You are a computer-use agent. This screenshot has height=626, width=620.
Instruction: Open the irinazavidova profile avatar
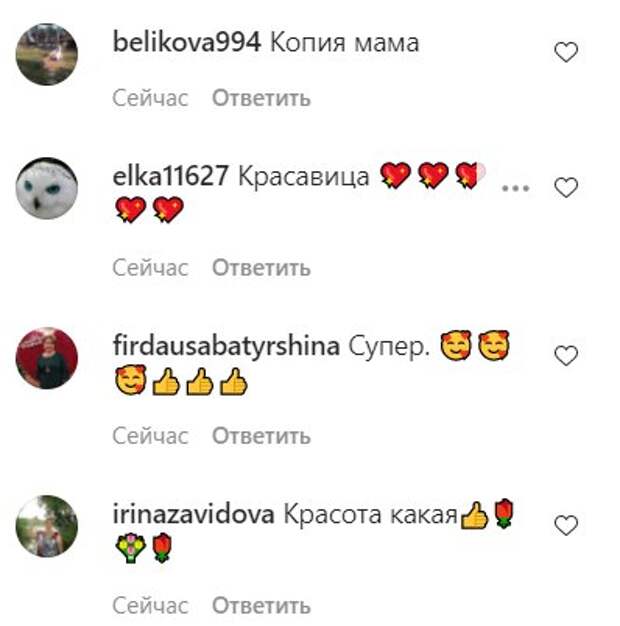[x=47, y=526]
